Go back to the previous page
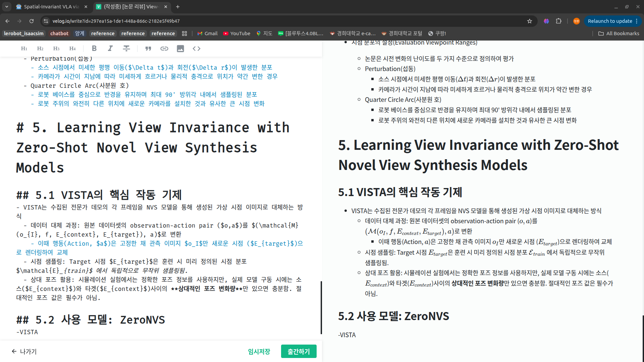Image resolution: width=644 pixels, height=362 pixels. pyautogui.click(x=7, y=21)
